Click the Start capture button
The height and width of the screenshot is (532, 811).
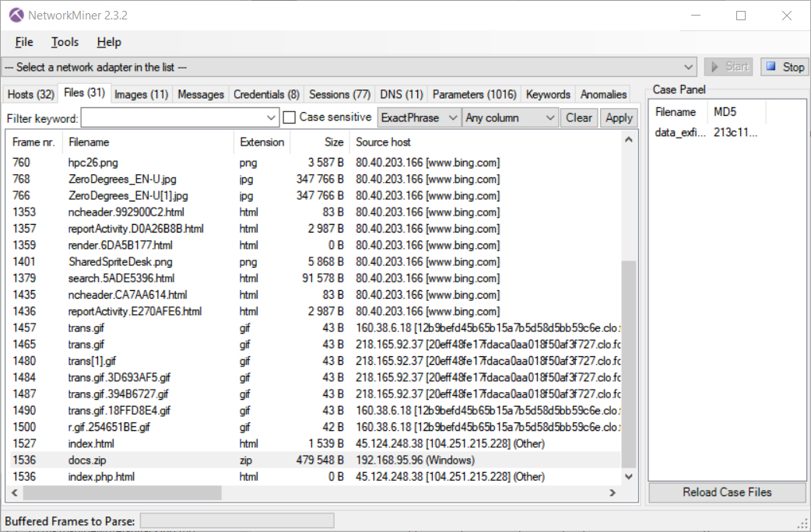(730, 67)
